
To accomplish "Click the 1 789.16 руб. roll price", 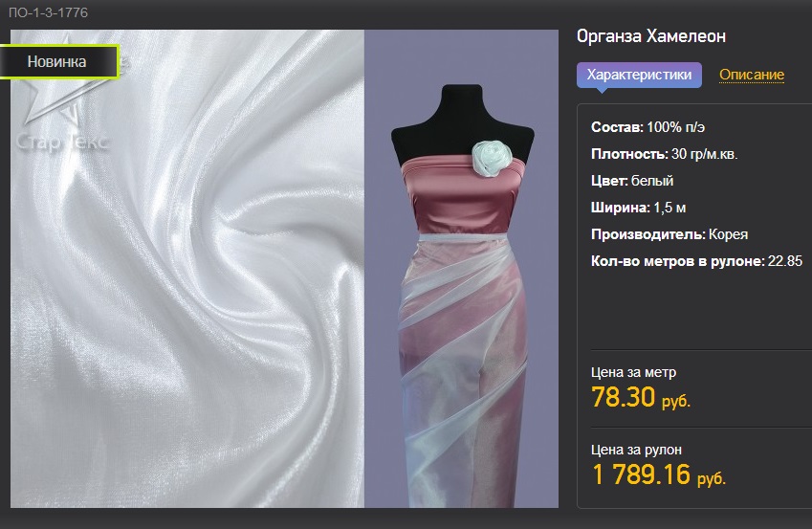I will (x=659, y=474).
